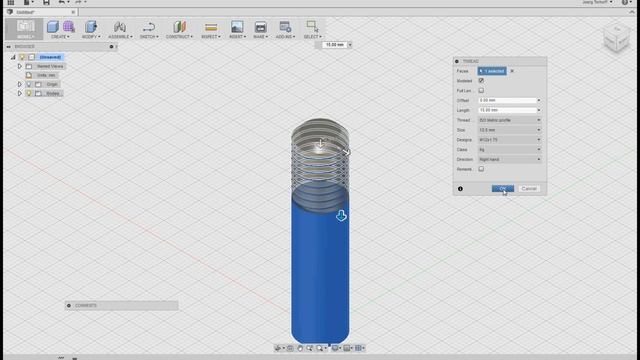
Task: Click the Select tool icon
Action: click(312, 27)
